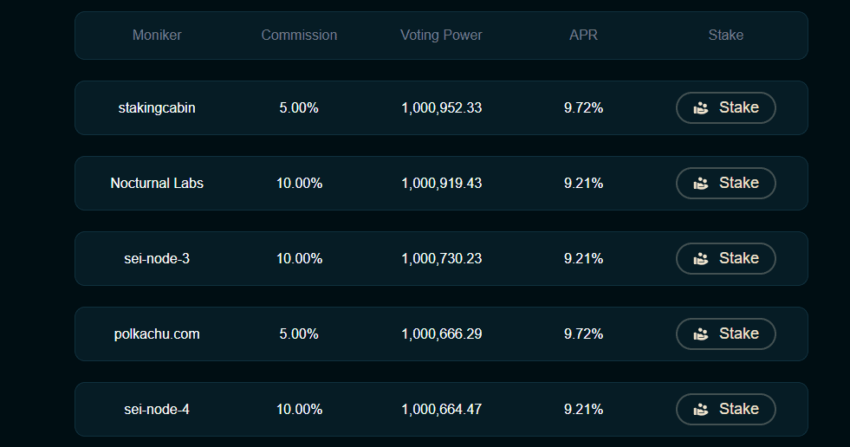Click the stake icon in sei-node-4 row
Screen dimensions: 850x447
[700, 409]
